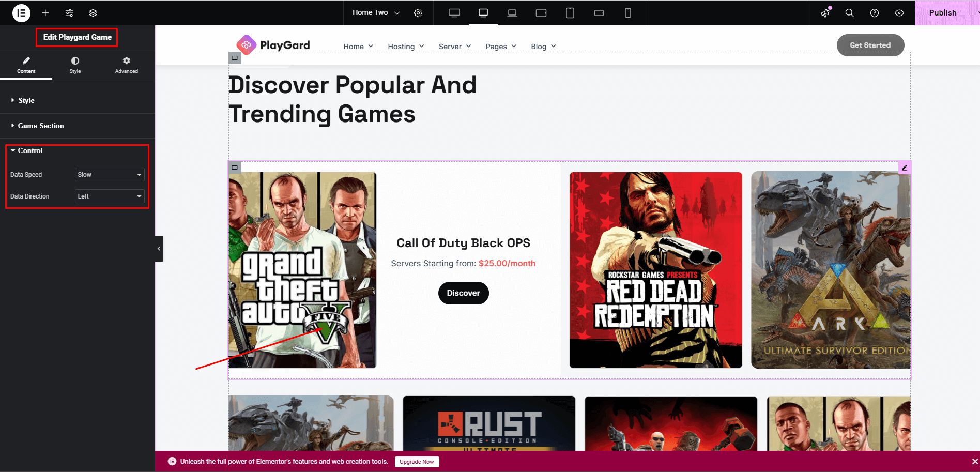Switch to widescreen desktop preview icon
Screen dimensions: 980x472
[x=454, y=13]
